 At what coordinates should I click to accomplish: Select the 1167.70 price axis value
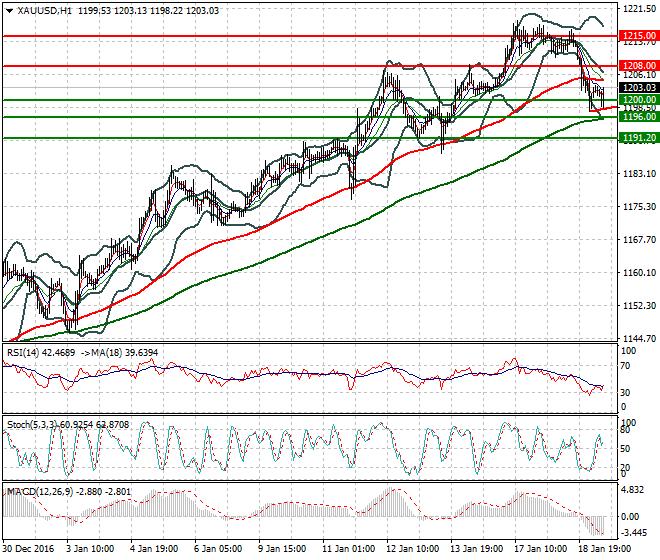[639, 240]
